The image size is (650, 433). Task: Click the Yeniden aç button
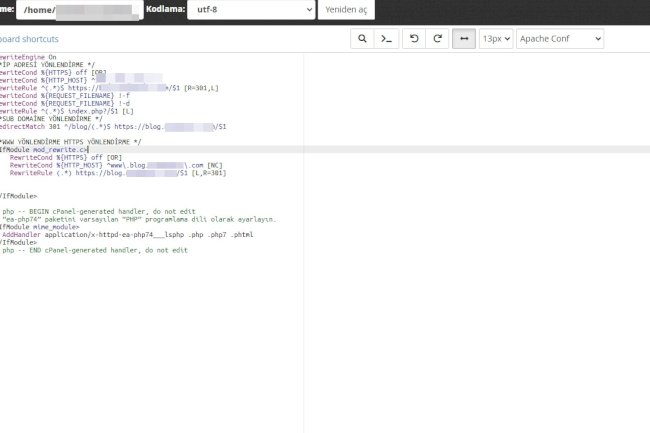pyautogui.click(x=346, y=9)
